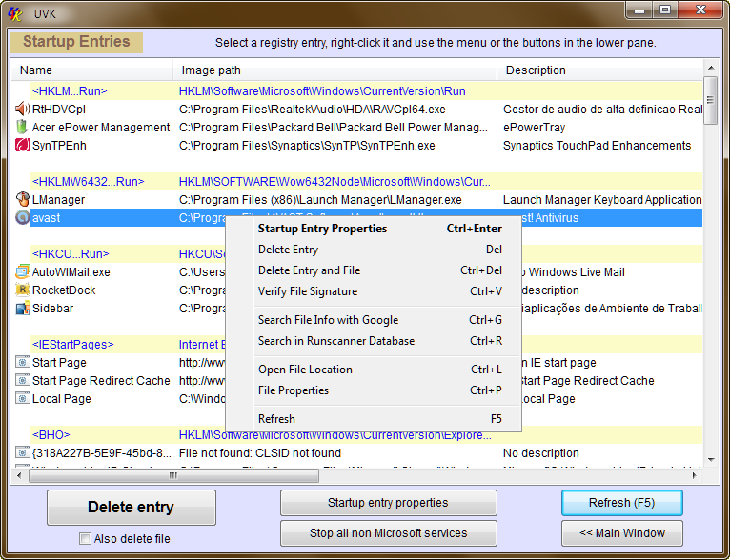Click the {318A227B-5E9F CLSID entry icon
This screenshot has height=560, width=730.
pos(22,452)
